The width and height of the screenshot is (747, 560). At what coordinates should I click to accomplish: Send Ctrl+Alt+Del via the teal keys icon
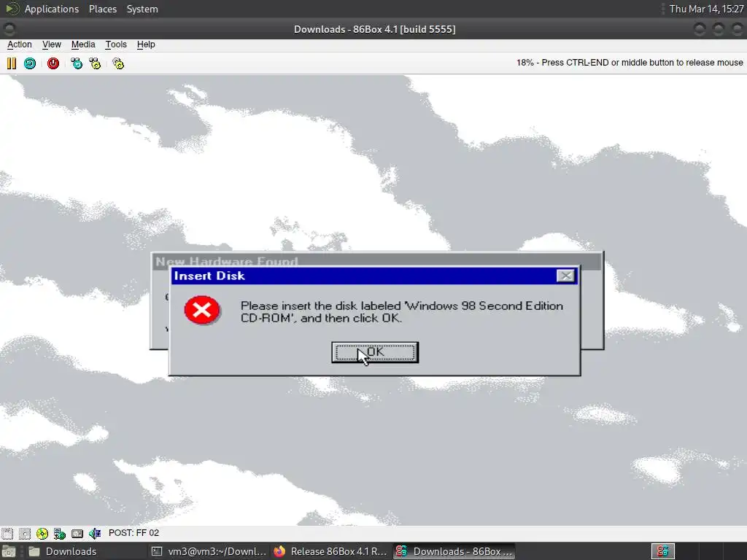click(x=76, y=63)
